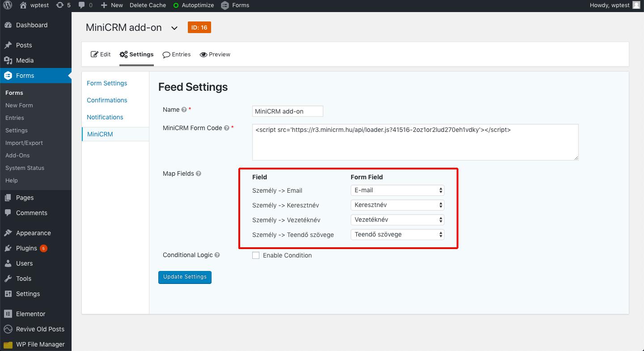Select the Settings tab with gears
The width and height of the screenshot is (644, 351).
coord(136,55)
